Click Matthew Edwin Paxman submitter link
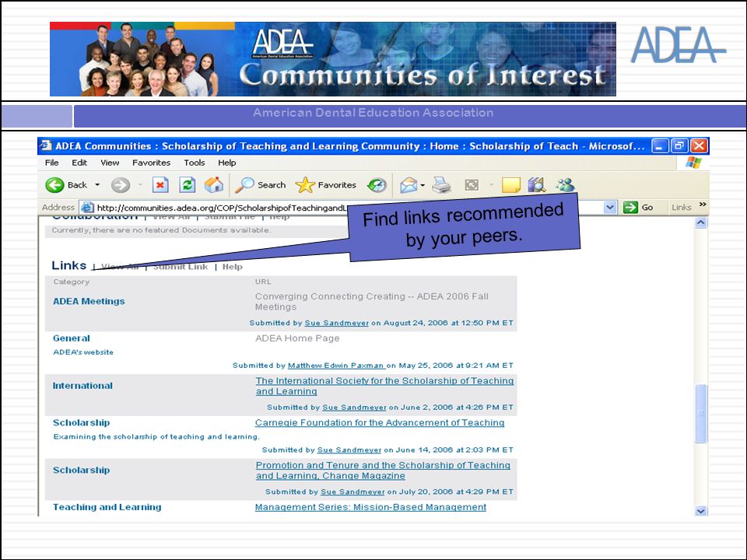This screenshot has width=747, height=560. point(336,366)
